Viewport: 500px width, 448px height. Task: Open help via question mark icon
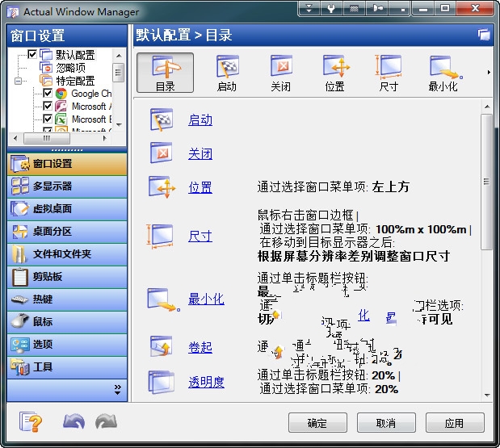point(31,422)
